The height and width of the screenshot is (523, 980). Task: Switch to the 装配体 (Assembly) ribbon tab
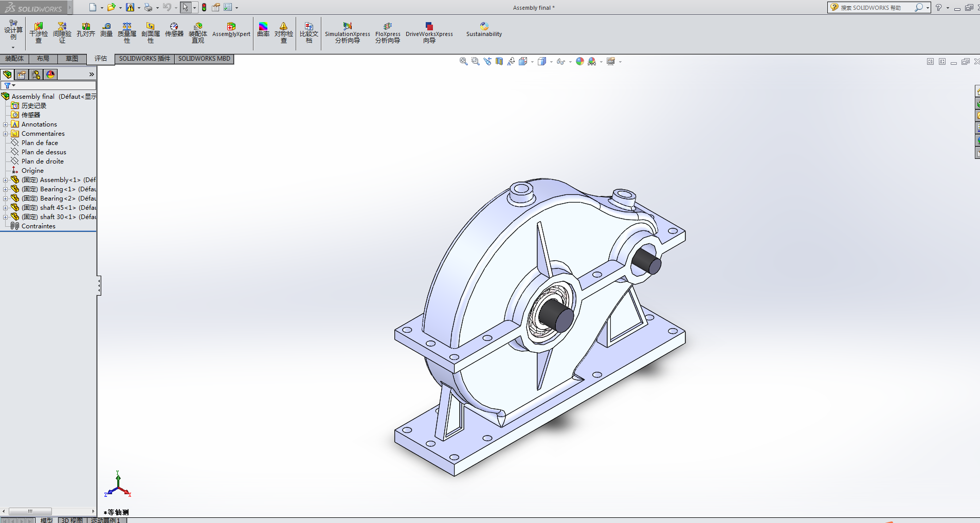[14, 59]
